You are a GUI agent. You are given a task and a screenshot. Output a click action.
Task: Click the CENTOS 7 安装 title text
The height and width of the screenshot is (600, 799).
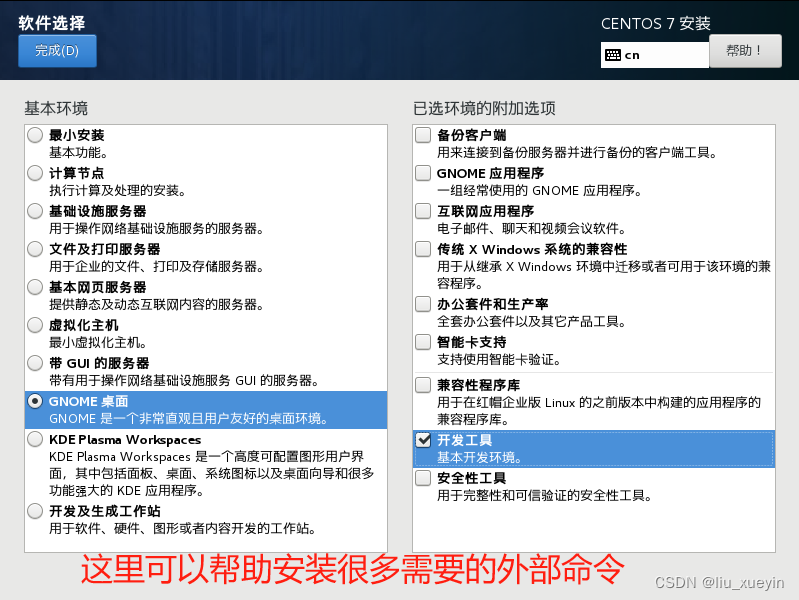pyautogui.click(x=656, y=23)
